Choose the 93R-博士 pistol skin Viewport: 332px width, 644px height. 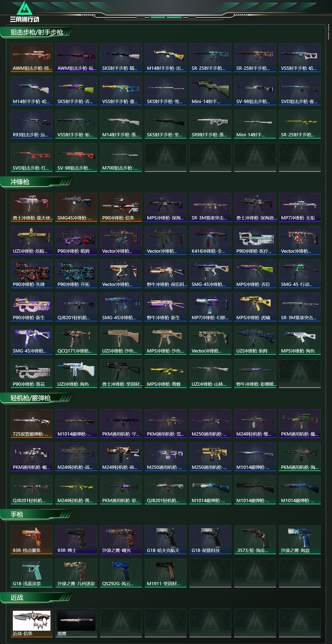[x=76, y=540]
